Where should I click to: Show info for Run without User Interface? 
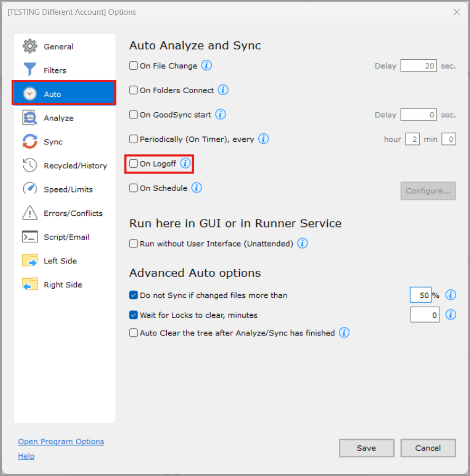click(x=302, y=243)
